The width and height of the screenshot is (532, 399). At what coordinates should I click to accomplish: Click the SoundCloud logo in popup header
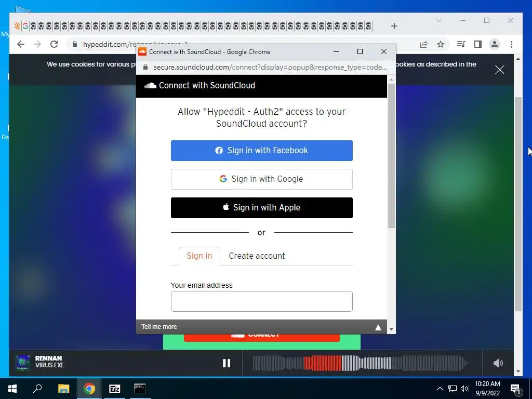(x=150, y=86)
